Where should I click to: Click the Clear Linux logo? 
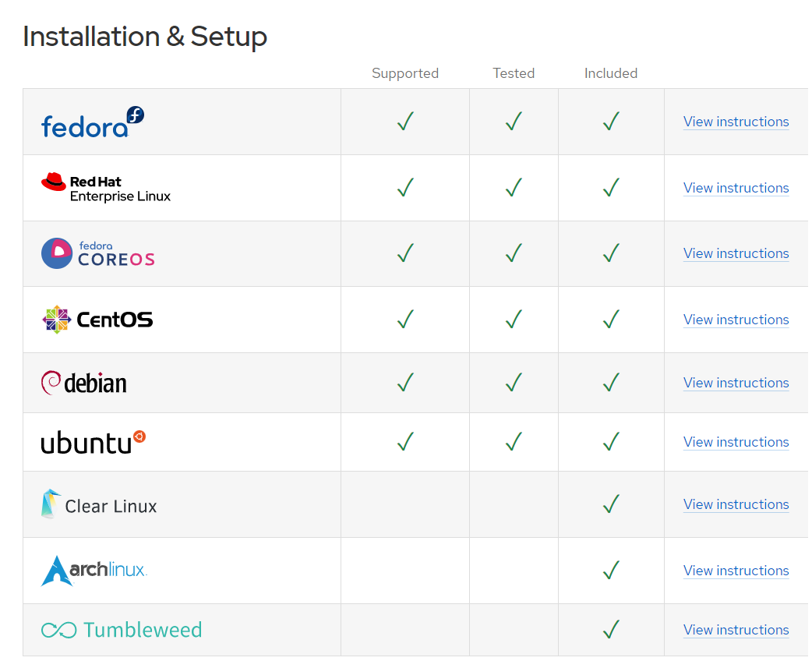[98, 504]
